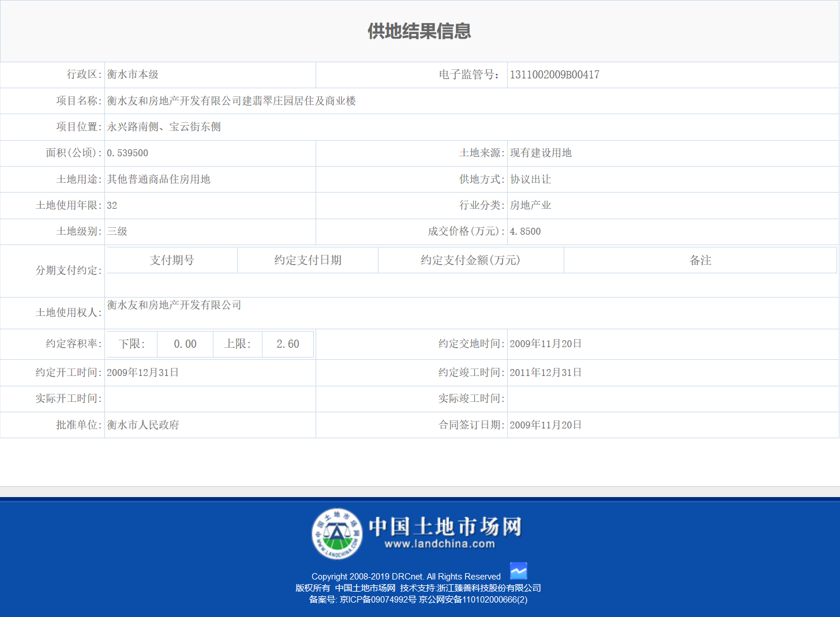Select land source 现有建设用地
The height and width of the screenshot is (617, 840).
coord(541,153)
